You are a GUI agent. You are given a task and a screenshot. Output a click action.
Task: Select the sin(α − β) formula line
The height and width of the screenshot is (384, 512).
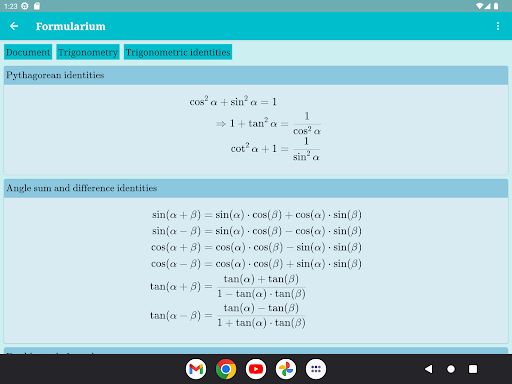257,231
